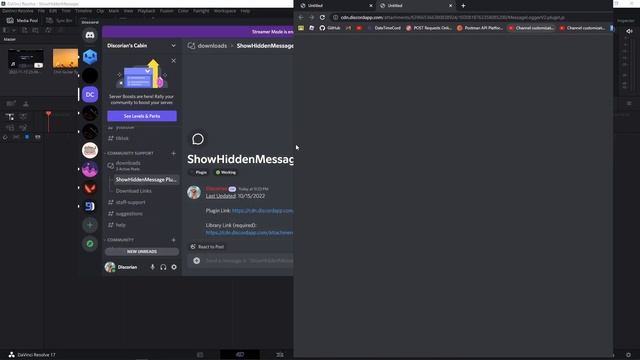Open DaVinci Resolve Timeline menu
Viewport: 640px width, 360px height.
pyautogui.click(x=83, y=11)
